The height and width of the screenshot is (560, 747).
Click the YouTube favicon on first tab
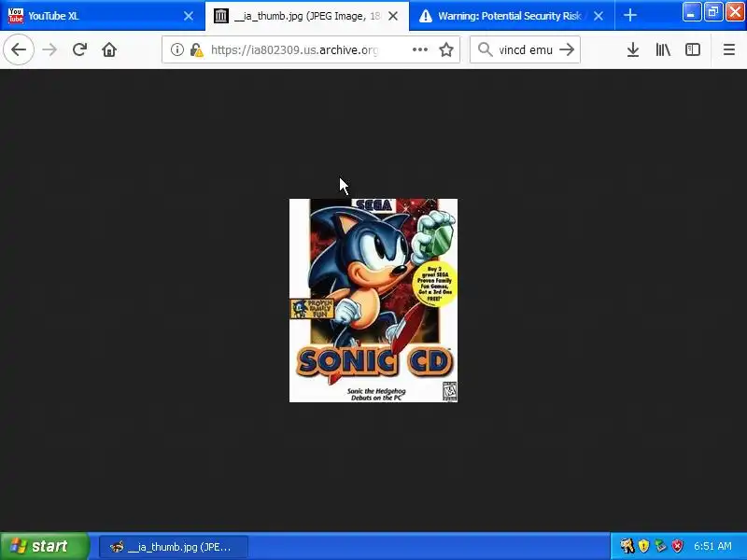click(15, 16)
